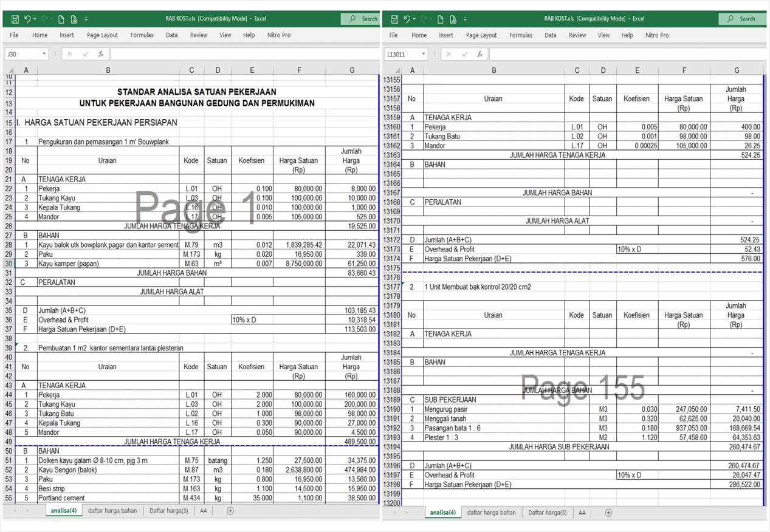This screenshot has width=770, height=532.
Task: Click the Insert Function fx icon beside cell L13011
Action: click(x=480, y=54)
